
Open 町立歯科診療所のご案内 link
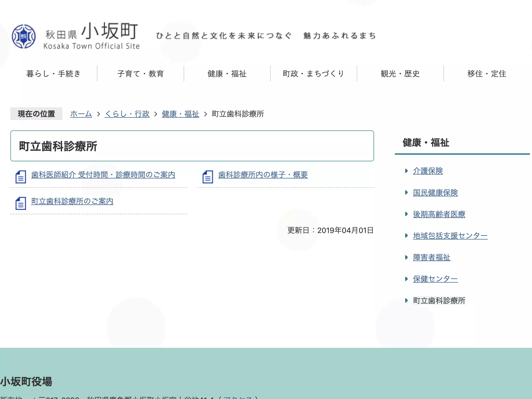[72, 201]
